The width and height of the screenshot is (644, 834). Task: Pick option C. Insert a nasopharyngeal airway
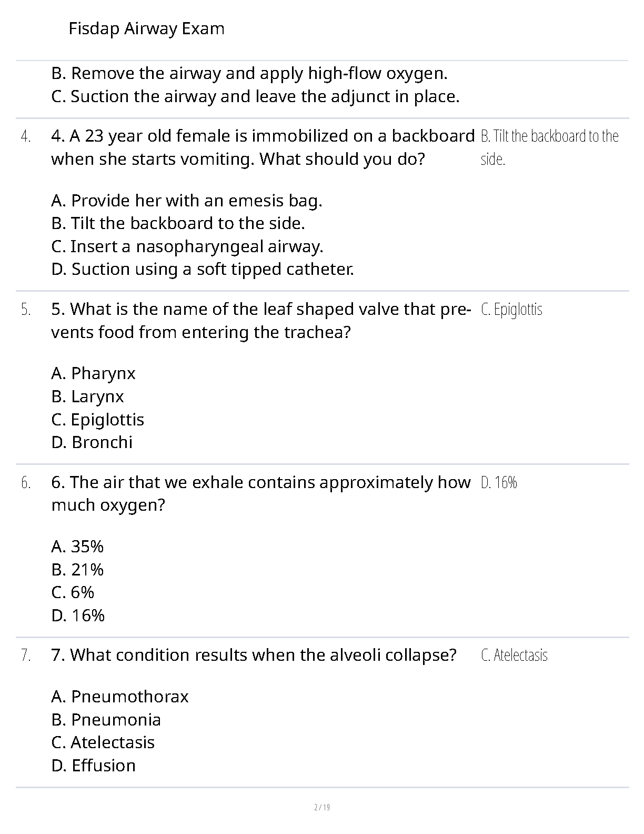coord(187,246)
